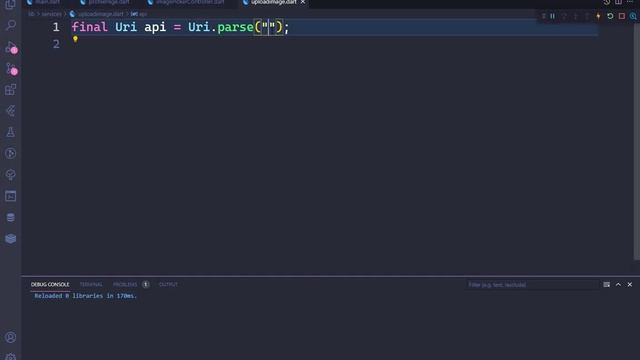This screenshot has width=640, height=360.
Task: Click the "final" keyword on line 1
Action: (90, 27)
